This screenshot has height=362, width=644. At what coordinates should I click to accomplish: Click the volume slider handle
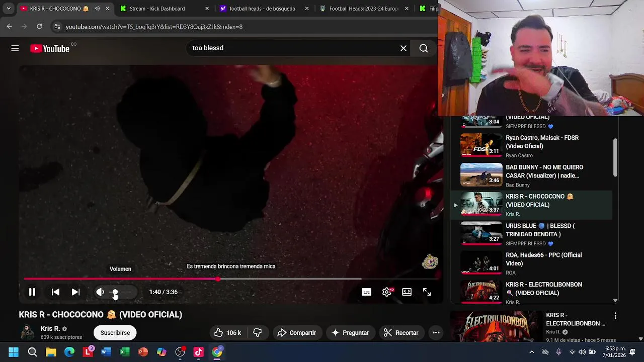(x=115, y=292)
